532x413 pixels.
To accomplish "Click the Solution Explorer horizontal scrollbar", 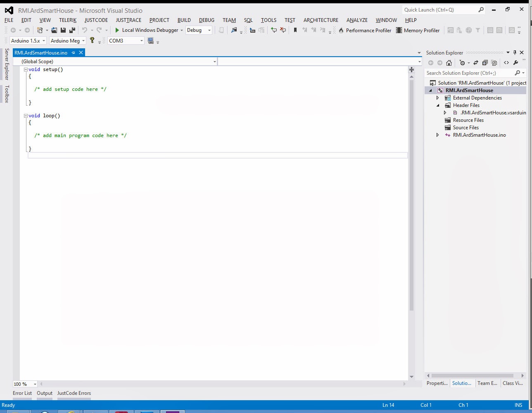I will click(x=472, y=376).
